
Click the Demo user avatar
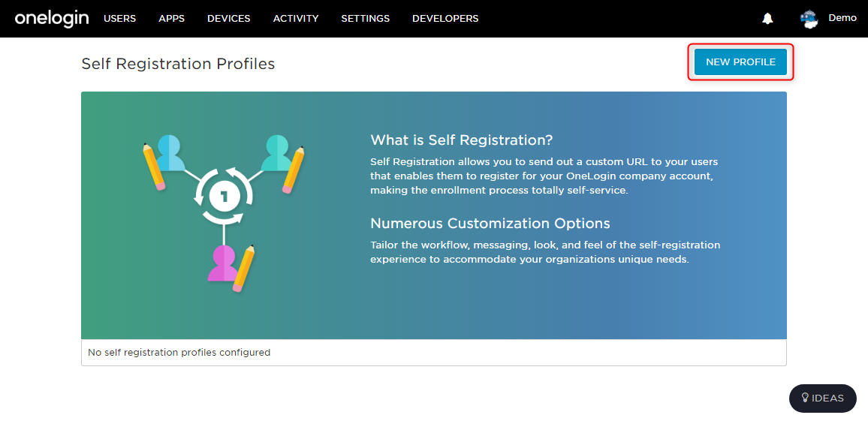click(x=809, y=19)
